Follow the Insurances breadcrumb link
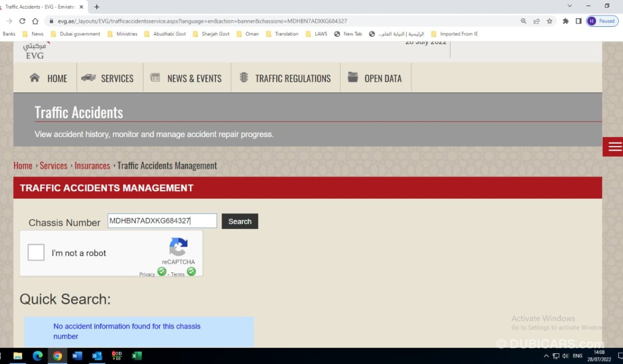This screenshot has height=364, width=623. (x=92, y=166)
